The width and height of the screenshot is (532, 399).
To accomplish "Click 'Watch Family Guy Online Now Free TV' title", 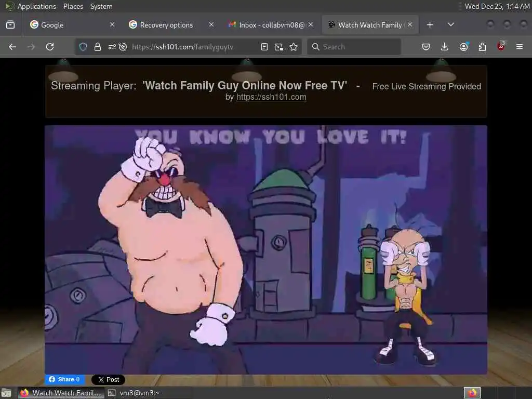I will tap(245, 86).
